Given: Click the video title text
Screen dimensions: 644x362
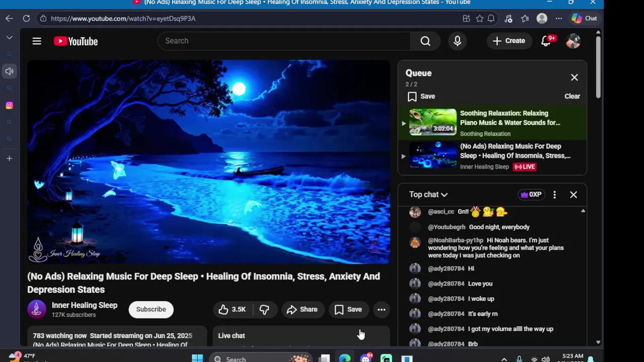Looking at the screenshot, I should [204, 283].
